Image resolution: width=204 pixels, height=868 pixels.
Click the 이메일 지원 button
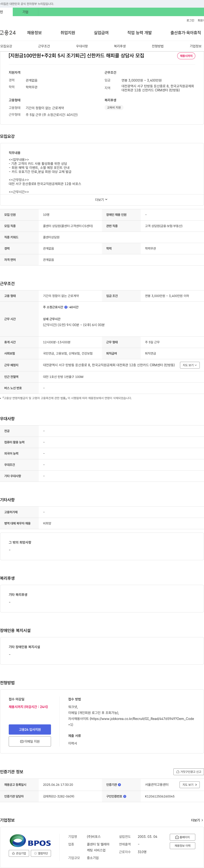tap(30, 741)
